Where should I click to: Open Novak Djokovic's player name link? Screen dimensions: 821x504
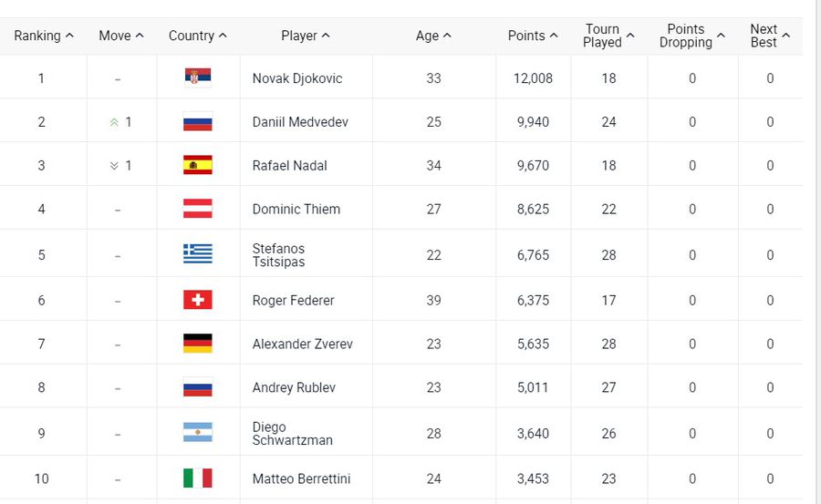(x=297, y=78)
